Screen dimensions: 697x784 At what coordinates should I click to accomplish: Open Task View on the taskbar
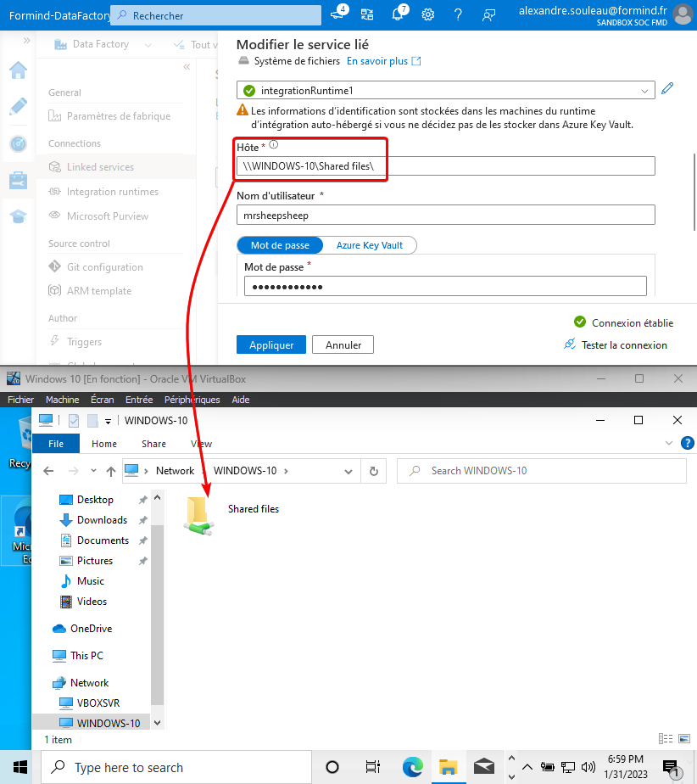pos(373,767)
